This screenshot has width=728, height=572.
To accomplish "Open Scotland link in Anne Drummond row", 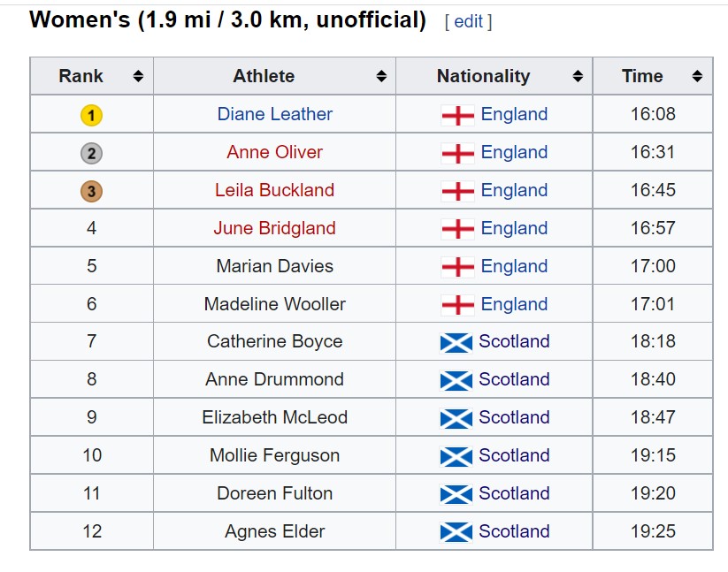I will click(x=515, y=379).
